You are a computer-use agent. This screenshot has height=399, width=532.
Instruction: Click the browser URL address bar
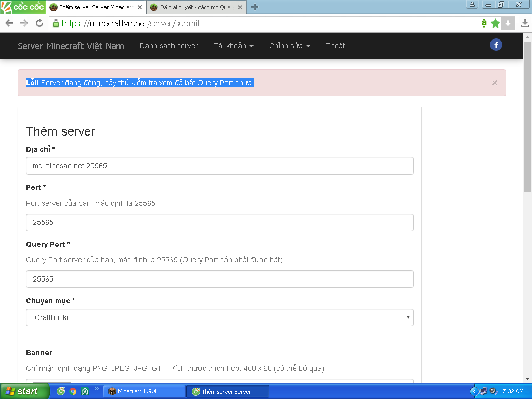click(x=264, y=23)
